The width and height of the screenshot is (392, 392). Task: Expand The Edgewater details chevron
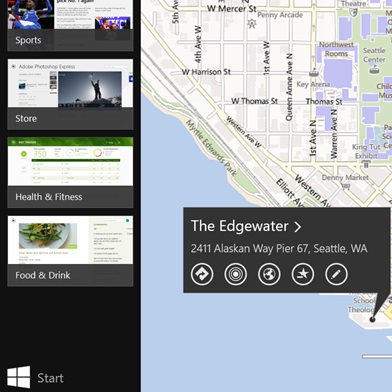[298, 227]
